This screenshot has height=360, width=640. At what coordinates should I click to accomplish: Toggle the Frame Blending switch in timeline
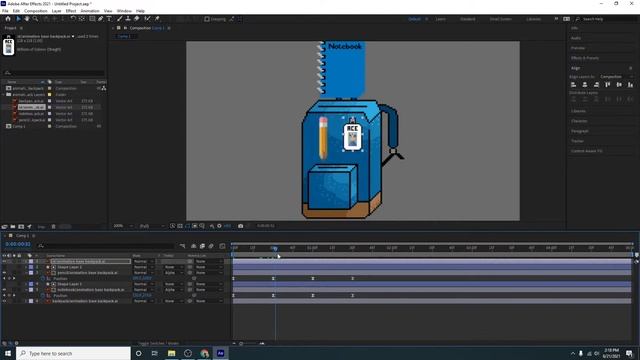point(202,246)
